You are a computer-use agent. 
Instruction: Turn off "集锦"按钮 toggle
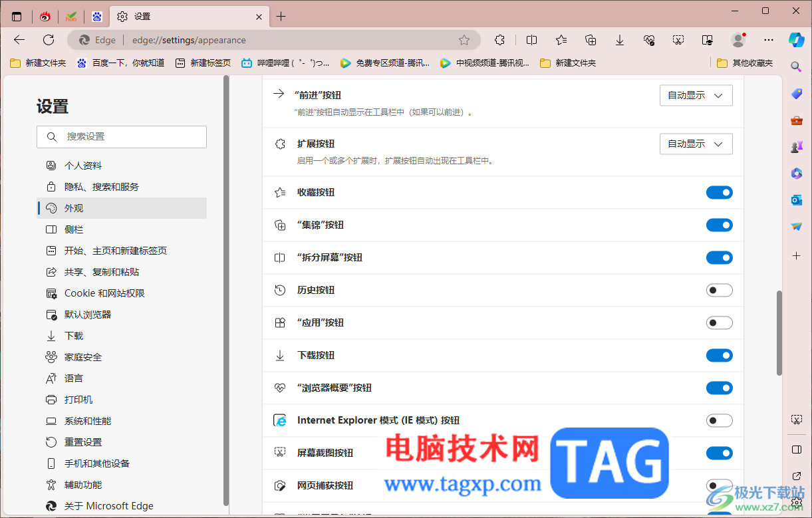pyautogui.click(x=720, y=225)
